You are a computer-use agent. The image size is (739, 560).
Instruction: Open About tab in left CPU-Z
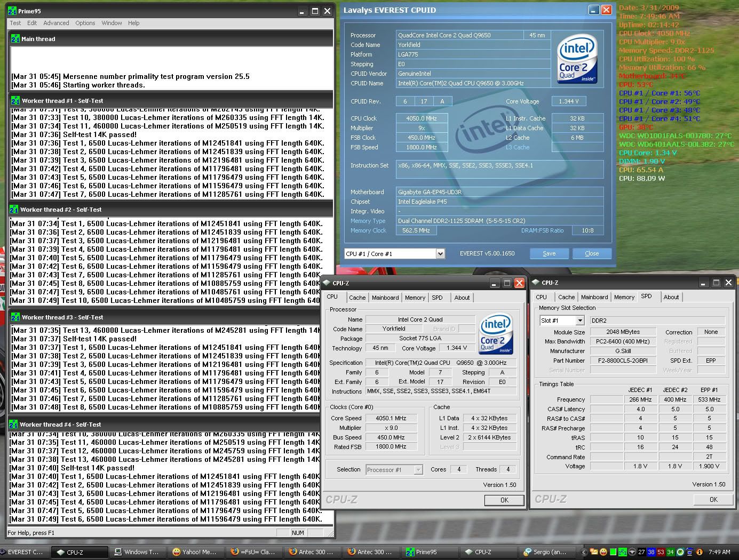pyautogui.click(x=462, y=298)
